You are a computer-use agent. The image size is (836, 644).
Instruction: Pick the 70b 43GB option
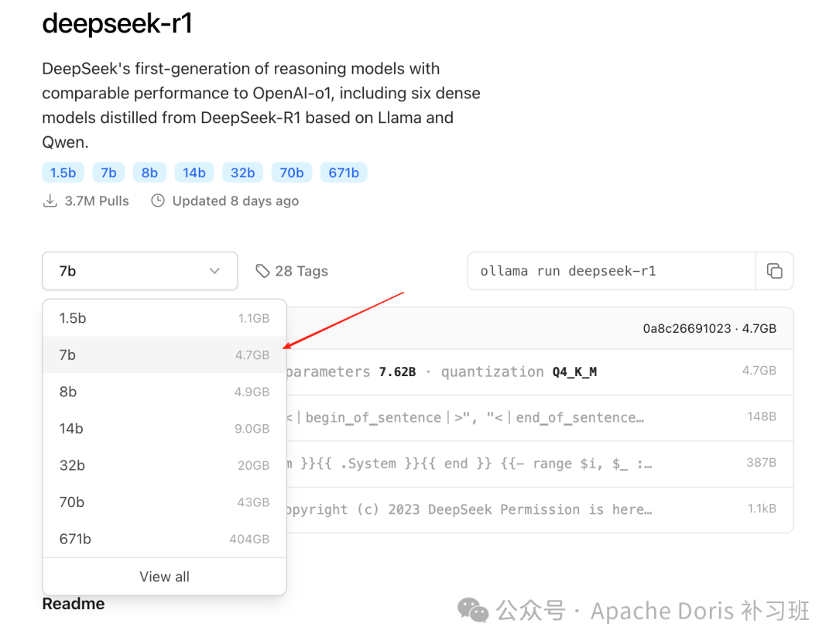click(x=164, y=502)
